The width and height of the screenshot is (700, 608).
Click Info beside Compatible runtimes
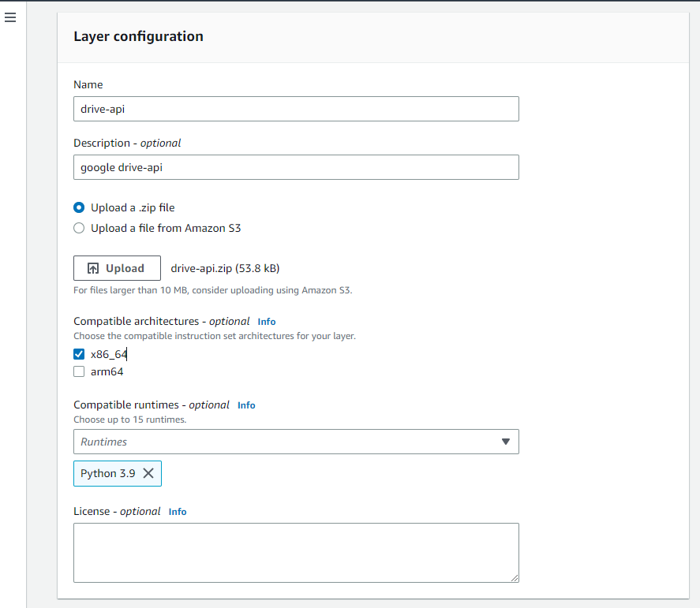[x=245, y=405]
